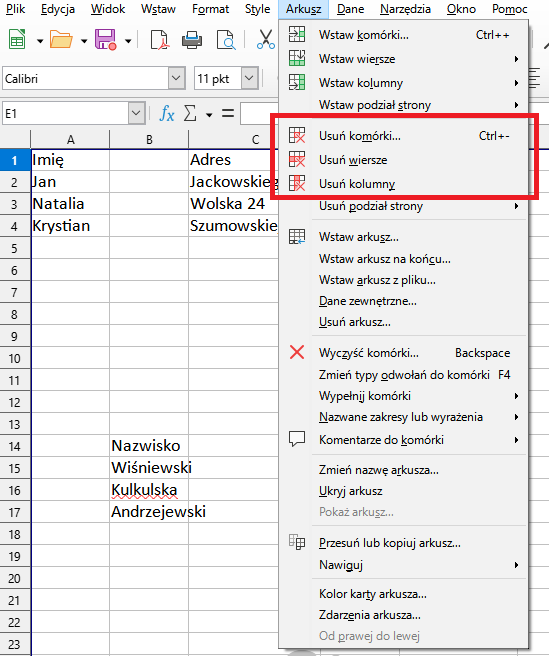Open print preview icon
The height and width of the screenshot is (656, 549).
coord(226,40)
